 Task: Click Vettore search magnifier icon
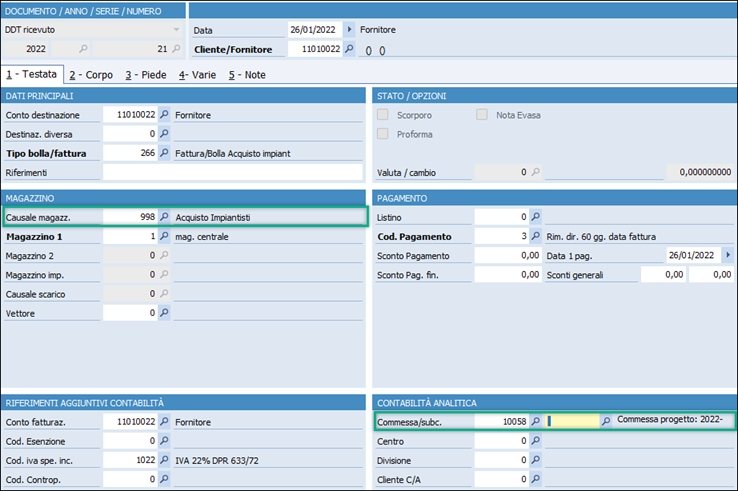[x=165, y=313]
